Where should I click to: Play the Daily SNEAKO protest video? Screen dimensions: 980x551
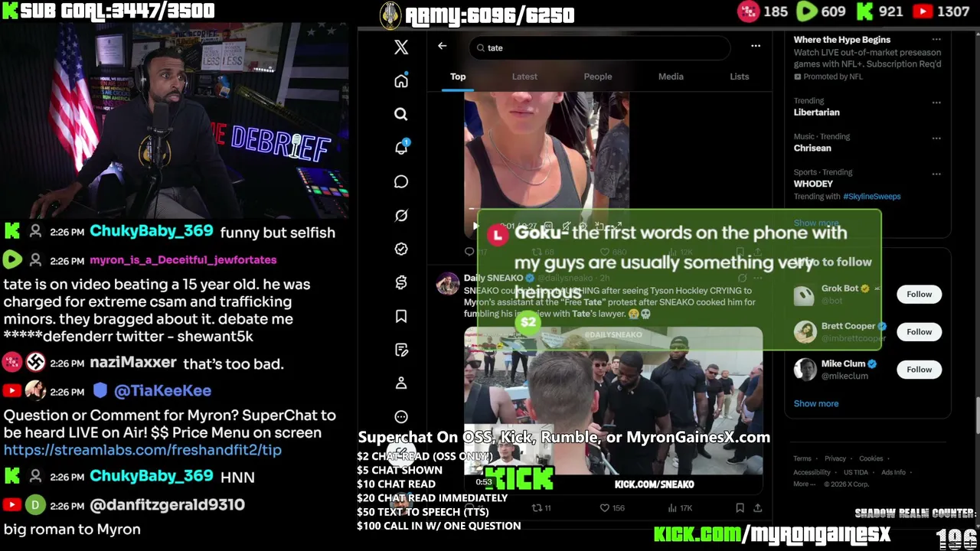click(x=613, y=412)
